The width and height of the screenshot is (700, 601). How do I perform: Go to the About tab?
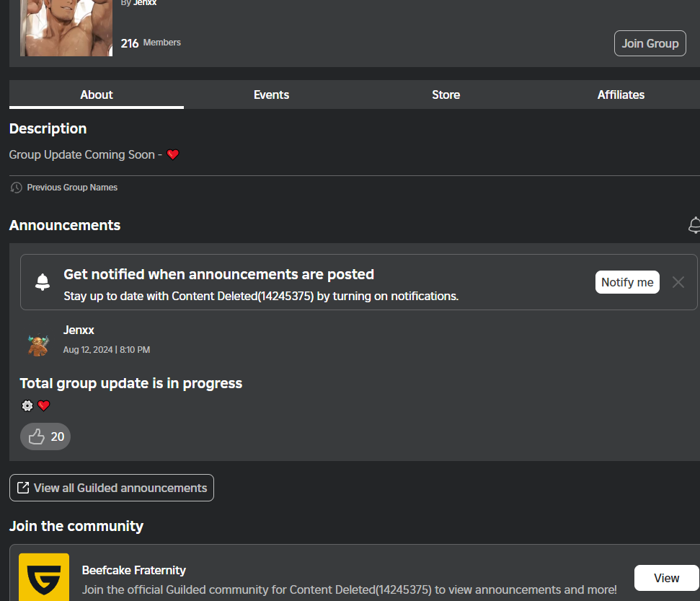click(x=97, y=95)
